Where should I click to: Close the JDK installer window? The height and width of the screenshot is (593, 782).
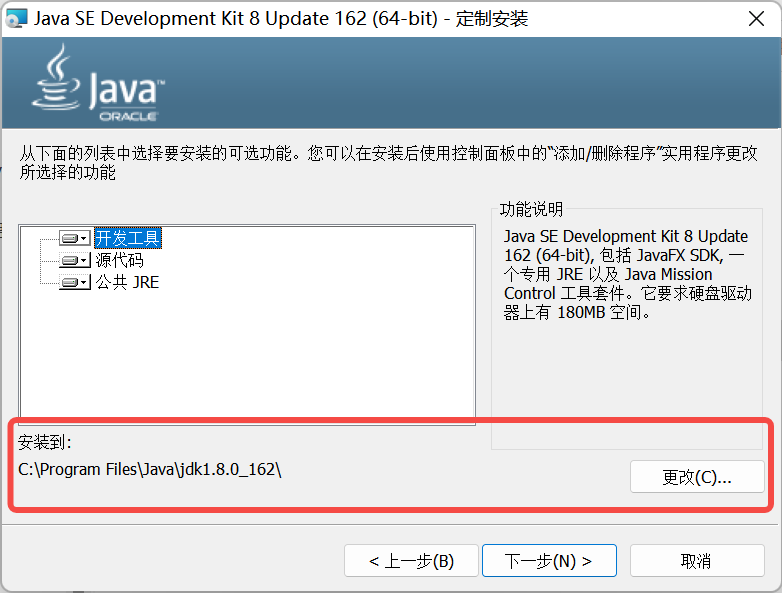click(x=756, y=19)
